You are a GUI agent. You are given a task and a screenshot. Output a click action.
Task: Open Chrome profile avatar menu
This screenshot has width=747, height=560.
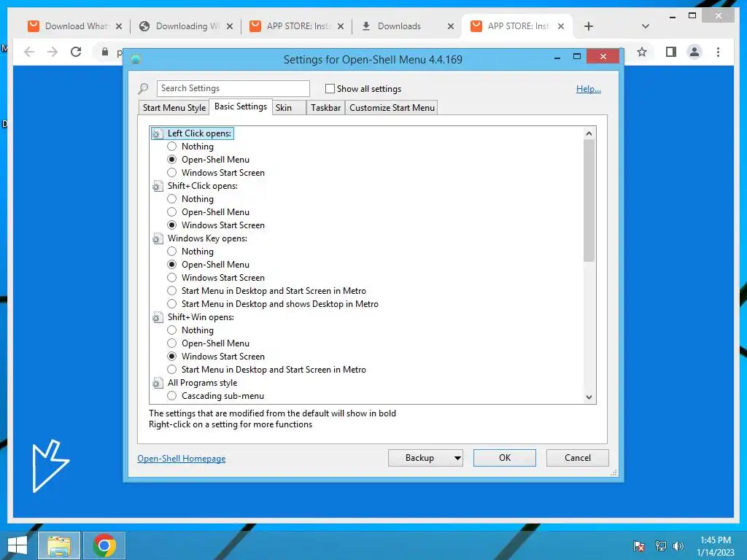(694, 52)
